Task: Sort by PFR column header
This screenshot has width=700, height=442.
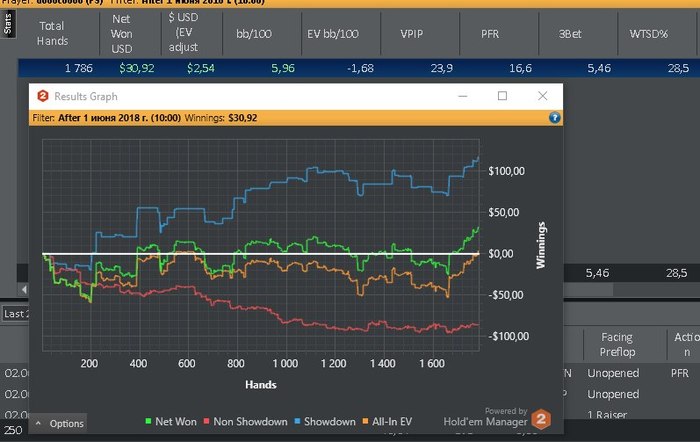Action: (490, 34)
